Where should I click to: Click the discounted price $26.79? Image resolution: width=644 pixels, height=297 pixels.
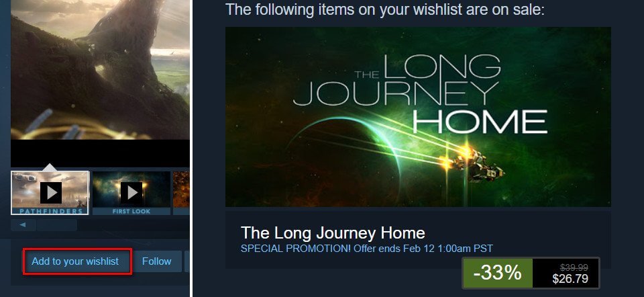570,278
